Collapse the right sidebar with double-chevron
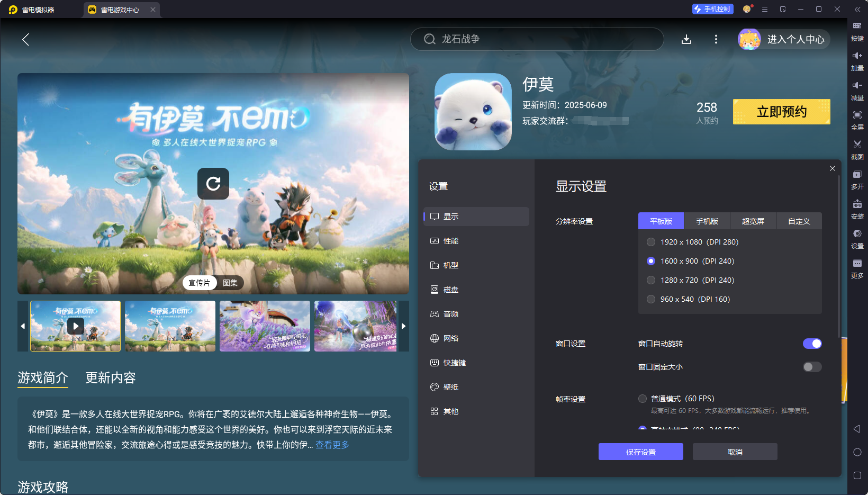 click(x=857, y=10)
